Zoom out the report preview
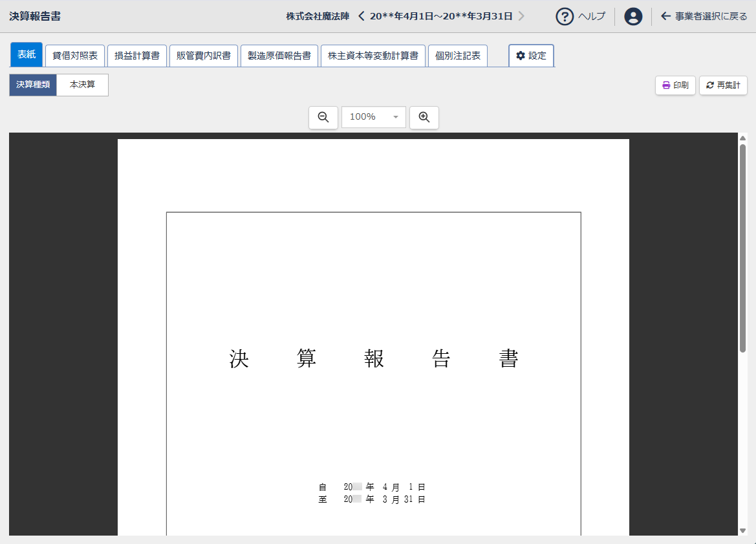Image resolution: width=756 pixels, height=544 pixels. [323, 117]
